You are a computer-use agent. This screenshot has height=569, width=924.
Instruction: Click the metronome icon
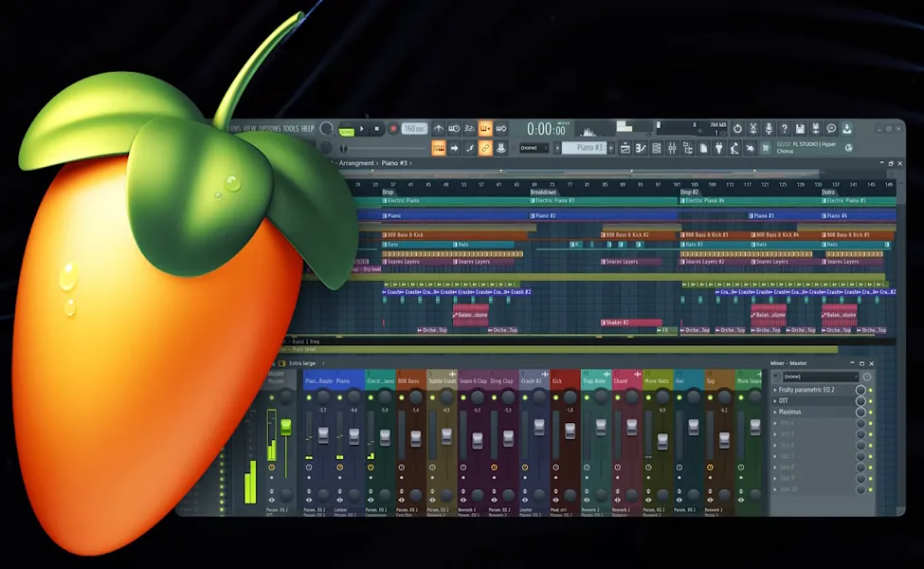(439, 129)
